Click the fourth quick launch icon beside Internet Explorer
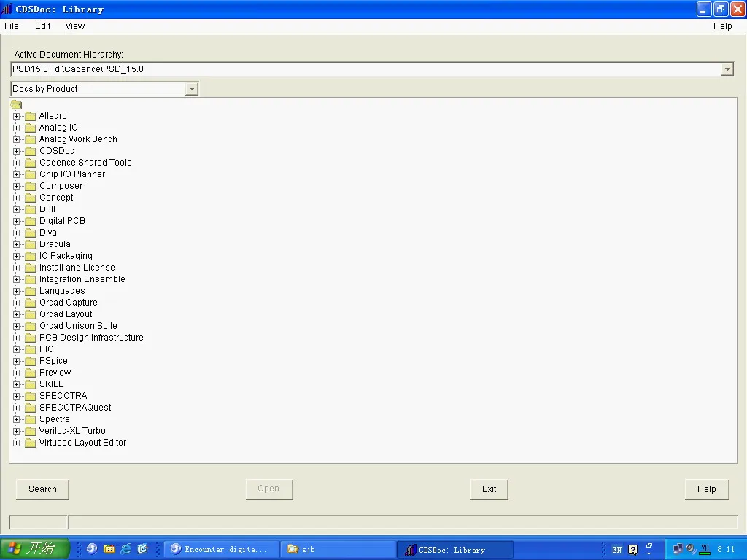This screenshot has height=560, width=747. pos(142,549)
